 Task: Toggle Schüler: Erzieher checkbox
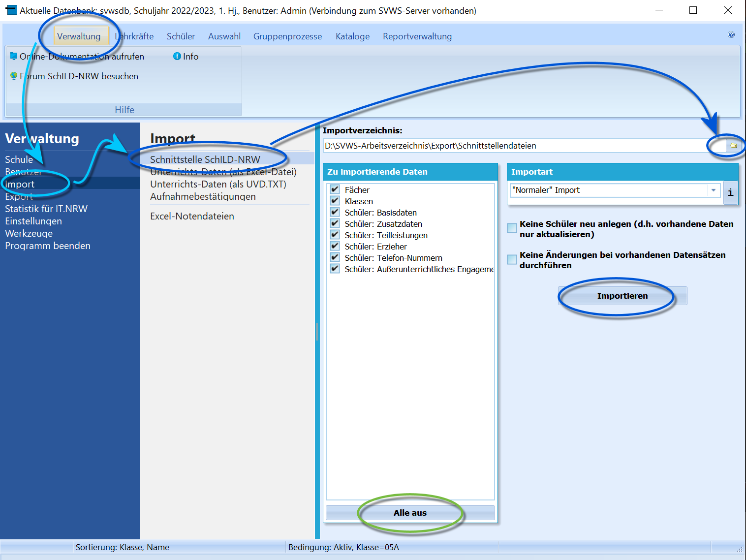(x=335, y=246)
